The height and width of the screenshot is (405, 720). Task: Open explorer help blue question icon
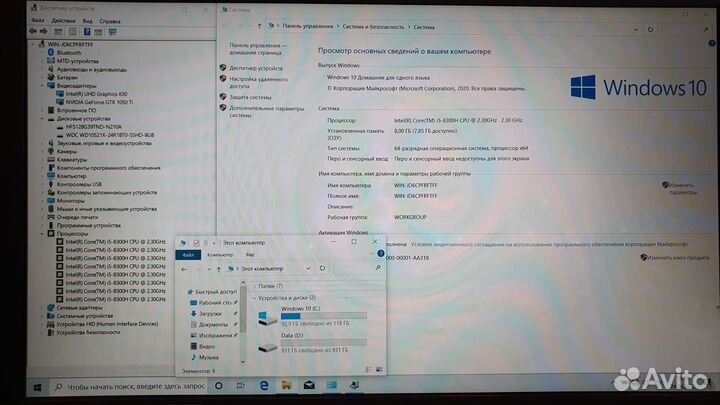click(x=381, y=253)
